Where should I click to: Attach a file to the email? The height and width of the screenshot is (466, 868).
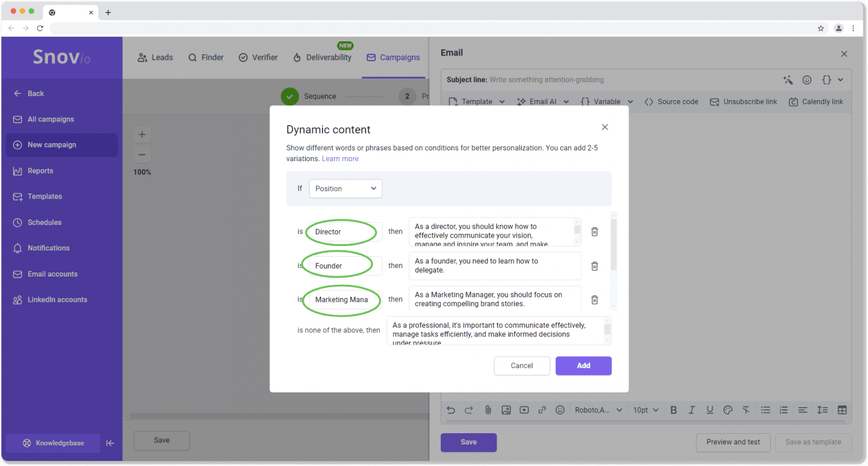click(x=488, y=410)
